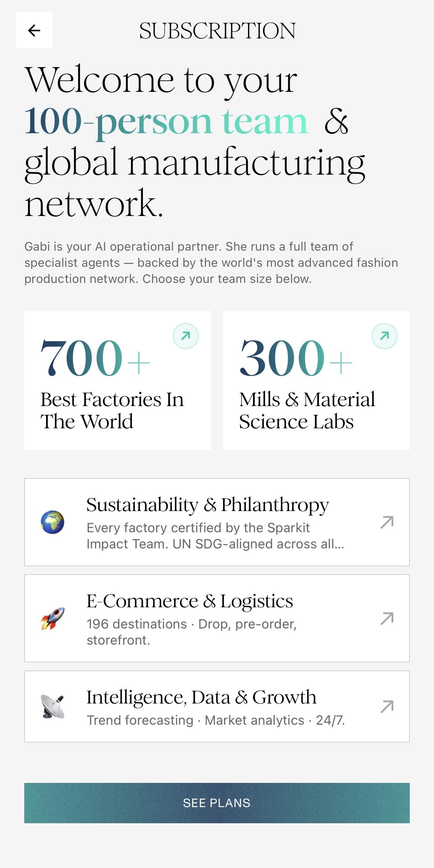Tap the rocket emoji icon

(x=52, y=618)
